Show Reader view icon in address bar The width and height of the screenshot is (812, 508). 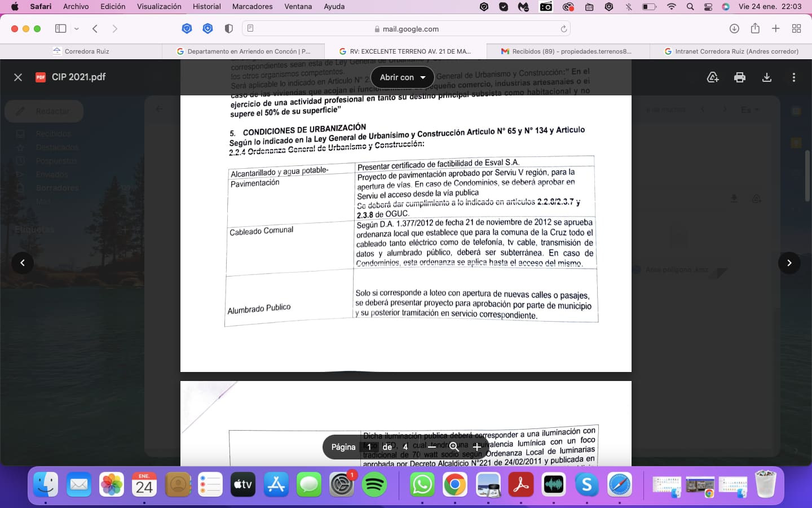[x=250, y=29]
